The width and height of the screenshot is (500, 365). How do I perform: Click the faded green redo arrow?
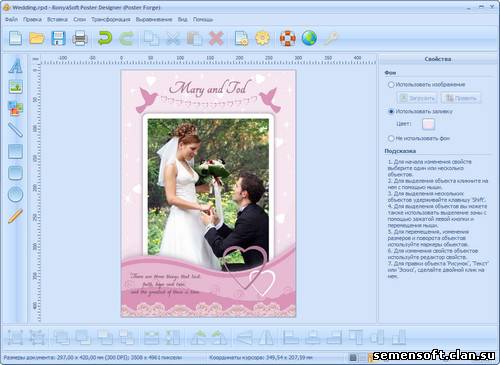click(x=126, y=38)
